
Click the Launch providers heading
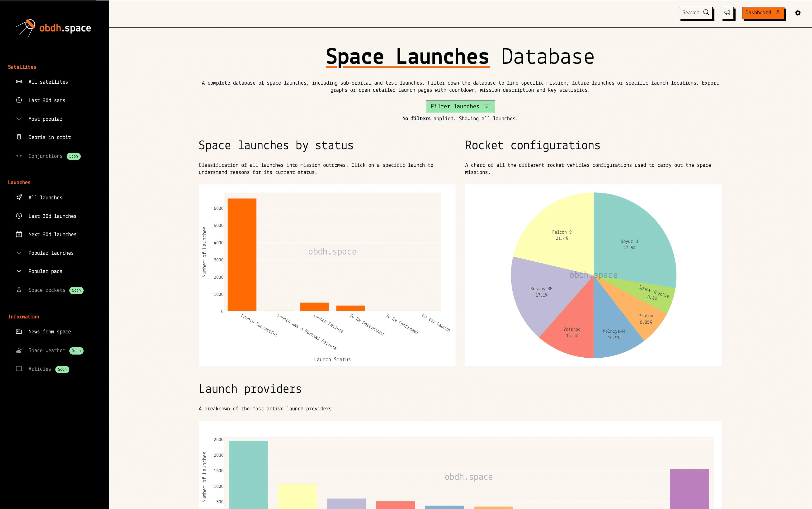coord(250,389)
